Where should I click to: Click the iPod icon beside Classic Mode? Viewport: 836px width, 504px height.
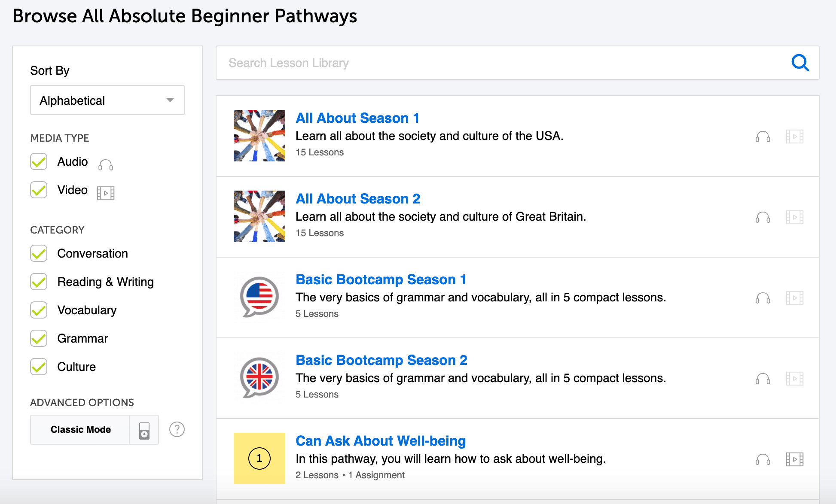(x=144, y=430)
